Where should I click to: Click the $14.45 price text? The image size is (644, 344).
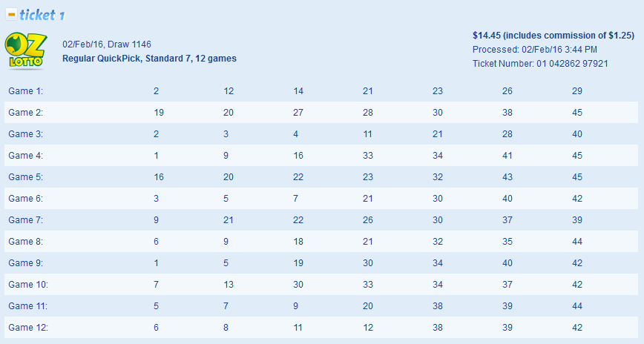coord(553,35)
